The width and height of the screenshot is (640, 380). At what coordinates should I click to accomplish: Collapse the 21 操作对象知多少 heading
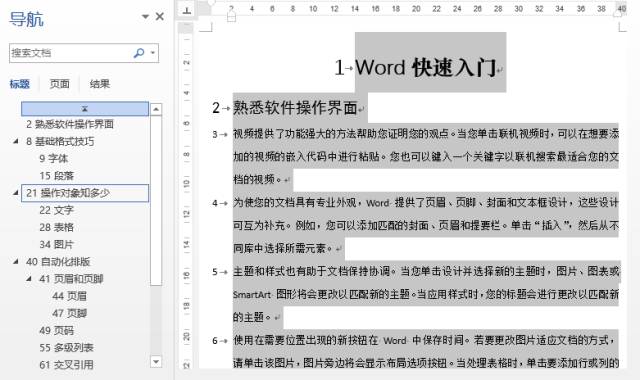pyautogui.click(x=16, y=193)
